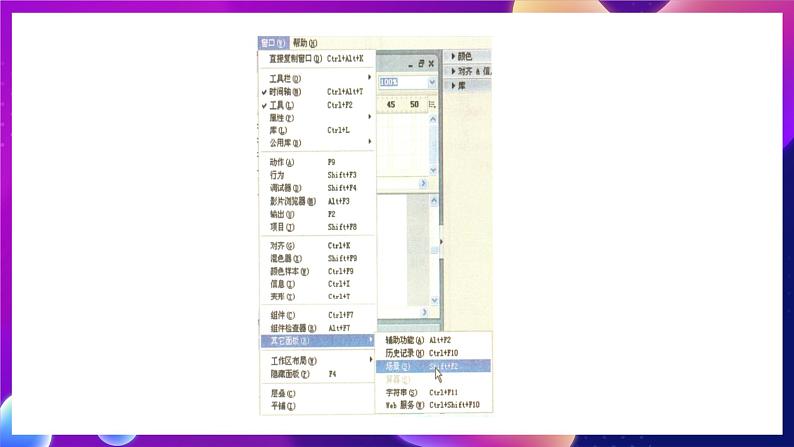Expand the 属性(P) submenu
Viewport: 794px width, 447px height.
[x=317, y=117]
